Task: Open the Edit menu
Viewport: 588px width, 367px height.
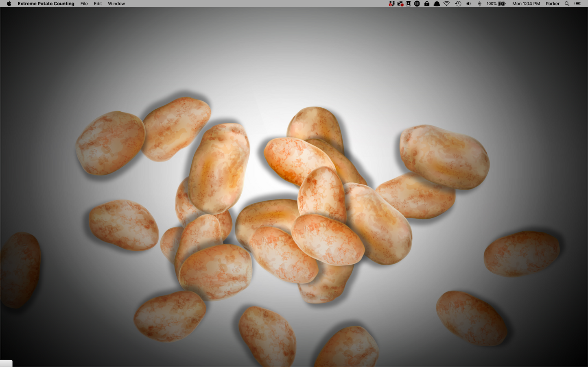Action: [x=98, y=4]
